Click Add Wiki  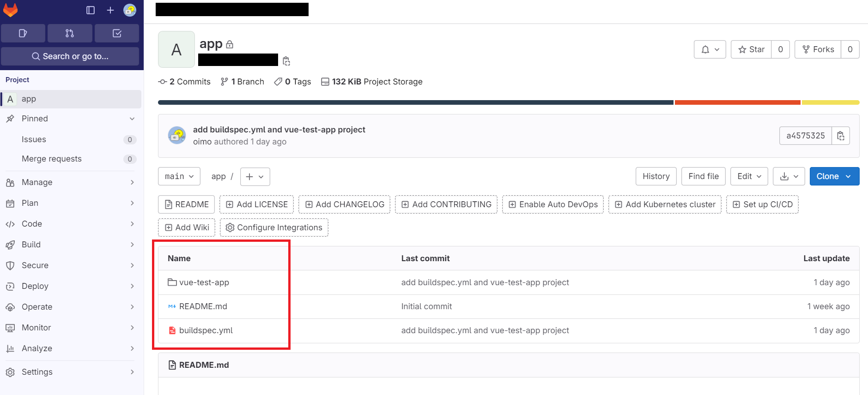[x=187, y=227]
